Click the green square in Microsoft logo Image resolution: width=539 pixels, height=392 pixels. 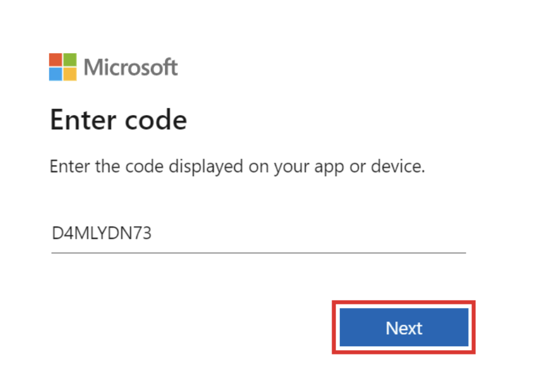(x=70, y=60)
